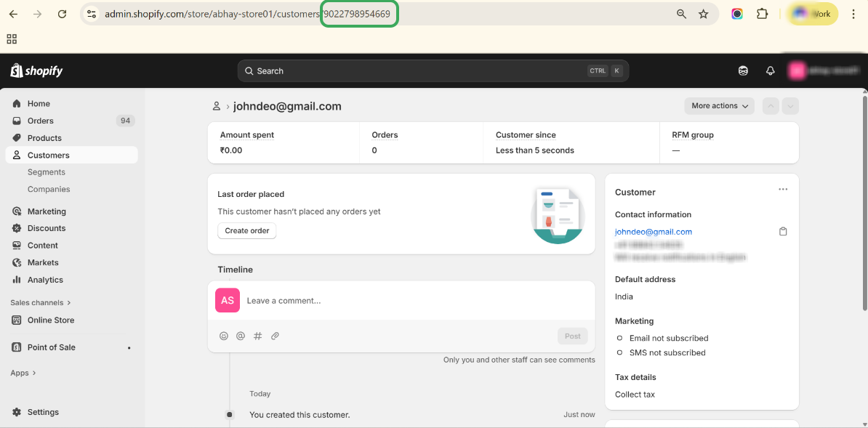Image resolution: width=868 pixels, height=428 pixels.
Task: Open browser Extensions puzzle icon
Action: [x=762, y=14]
